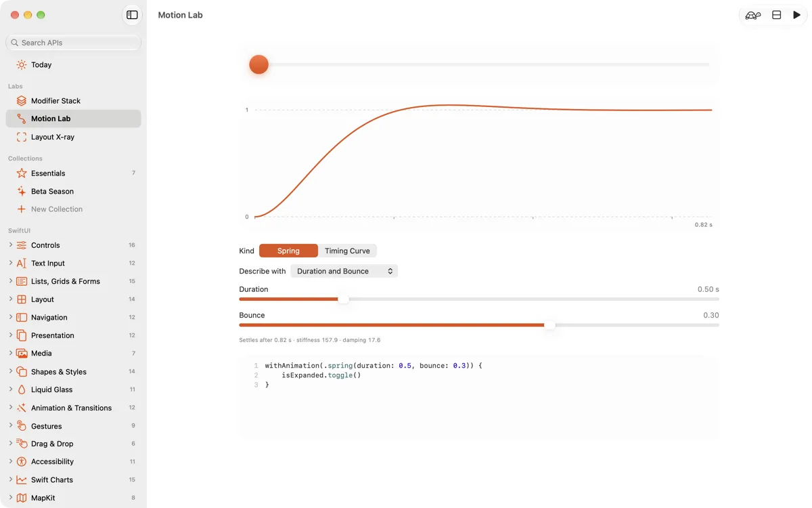Expand the Navigation category
The height and width of the screenshot is (508, 812).
[x=10, y=318]
